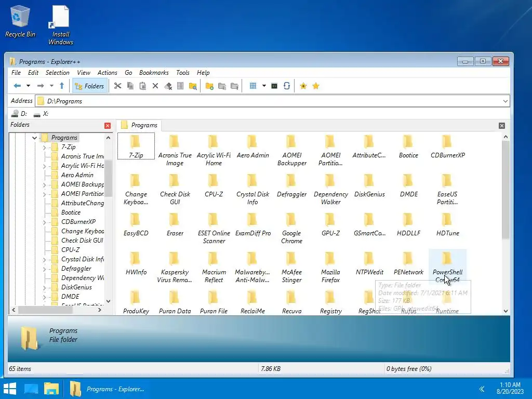
Task: Click the Add Bookmark star icon
Action: pyautogui.click(x=303, y=86)
